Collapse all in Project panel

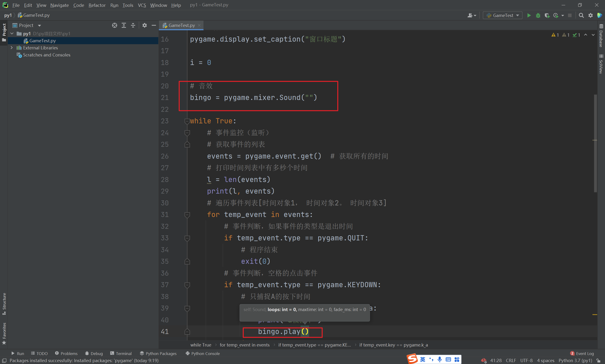(x=133, y=25)
